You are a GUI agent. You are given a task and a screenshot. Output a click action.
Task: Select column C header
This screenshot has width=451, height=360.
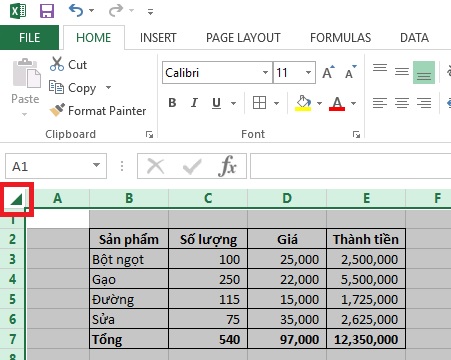tap(208, 198)
